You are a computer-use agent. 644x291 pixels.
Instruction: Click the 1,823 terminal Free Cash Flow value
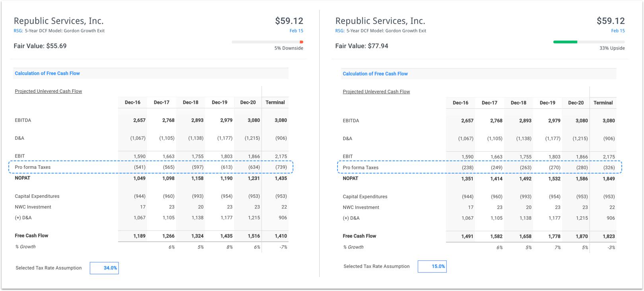[609, 236]
